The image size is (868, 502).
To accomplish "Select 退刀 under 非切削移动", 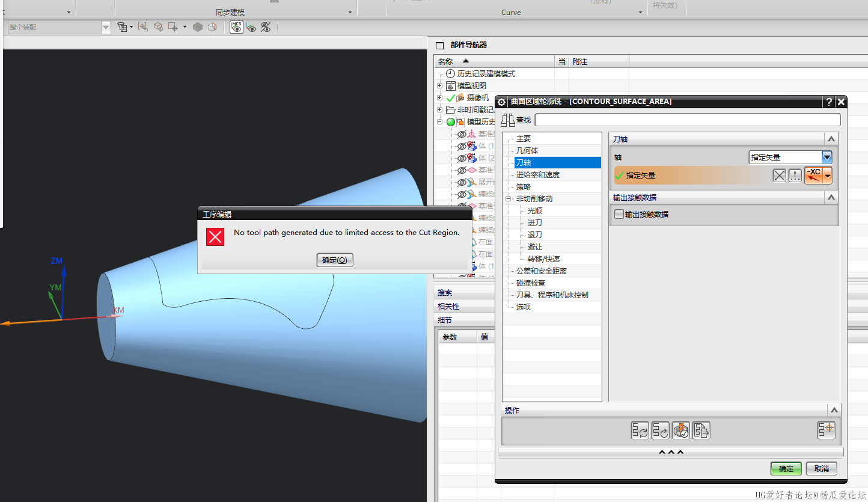I will click(535, 235).
